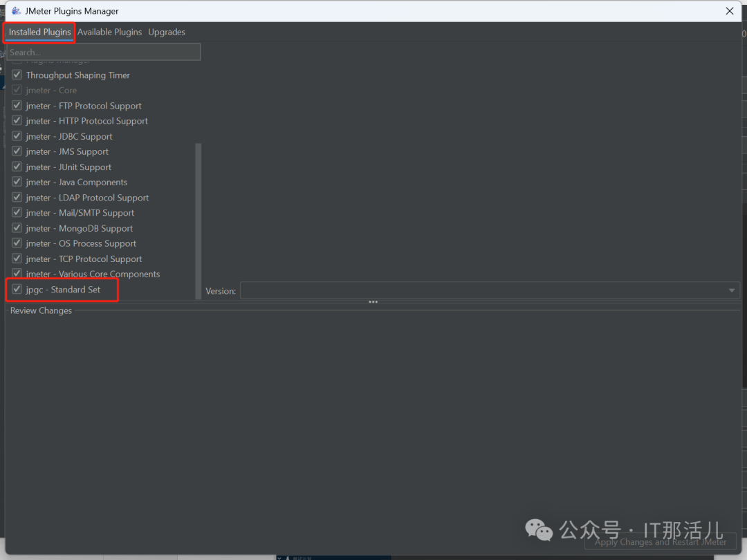Toggle the jmeter - Core checkbox
This screenshot has width=747, height=560.
point(17,90)
